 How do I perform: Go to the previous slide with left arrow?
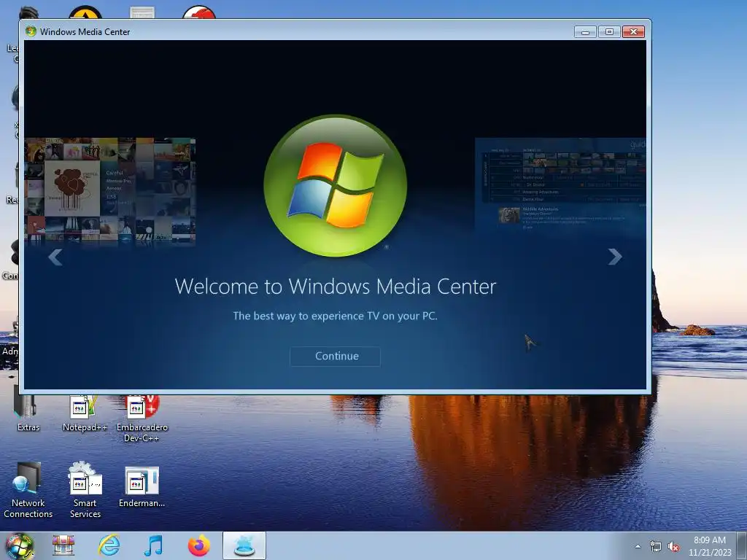pos(55,257)
